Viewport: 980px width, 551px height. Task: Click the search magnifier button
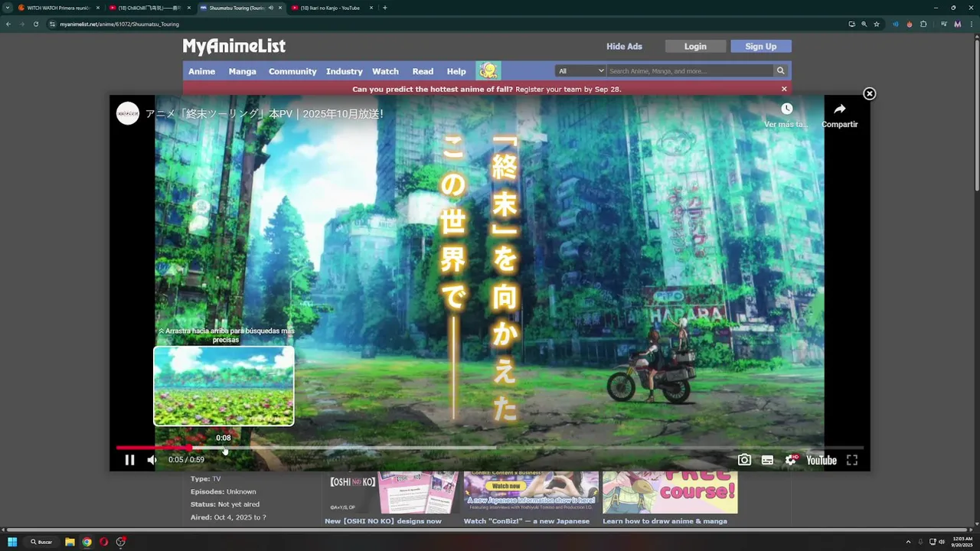780,71
